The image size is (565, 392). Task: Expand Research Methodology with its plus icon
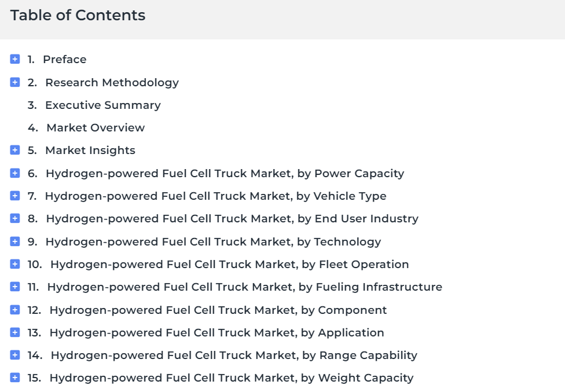click(15, 82)
